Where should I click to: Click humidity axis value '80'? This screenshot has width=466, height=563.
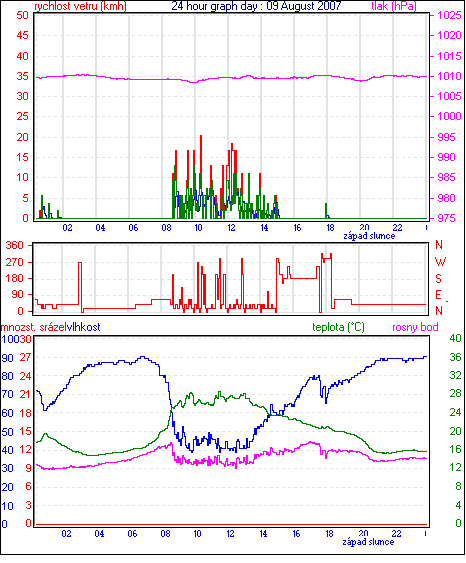pyautogui.click(x=8, y=377)
